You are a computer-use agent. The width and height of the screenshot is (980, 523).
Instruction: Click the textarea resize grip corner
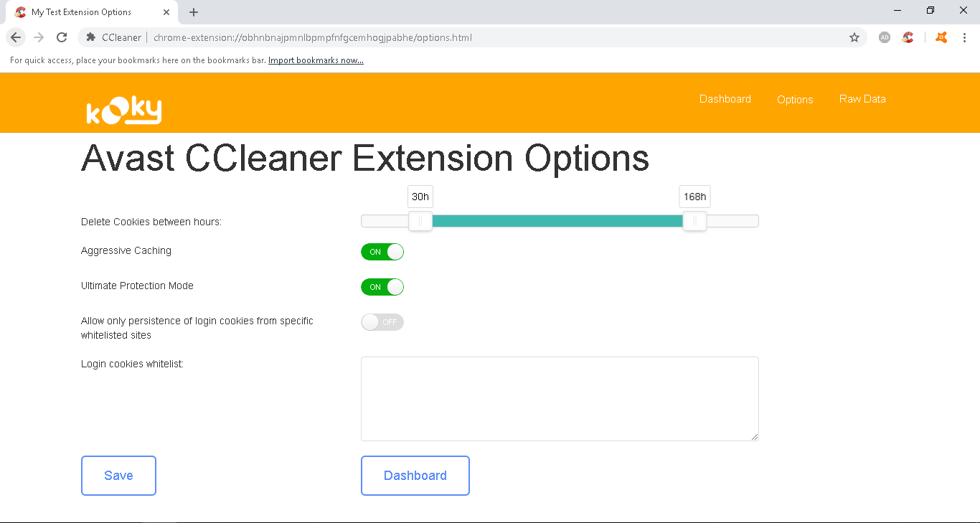(x=754, y=436)
